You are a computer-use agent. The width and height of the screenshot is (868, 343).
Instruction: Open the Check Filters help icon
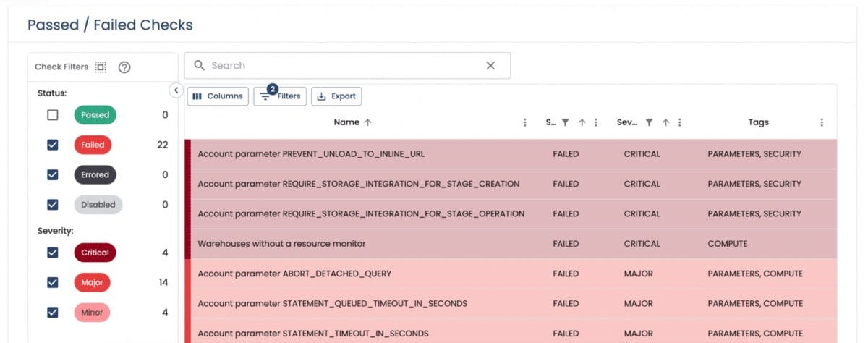[x=124, y=67]
